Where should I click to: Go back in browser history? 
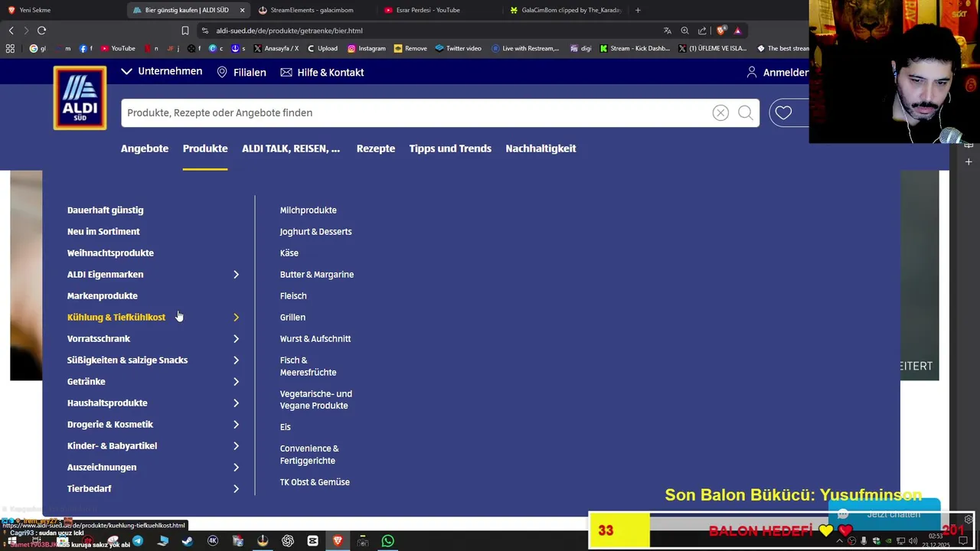pos(11,31)
